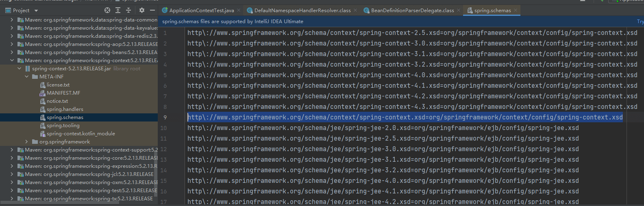Close the ApplicationContextTest.java tab
This screenshot has width=644, height=206.
click(239, 10)
